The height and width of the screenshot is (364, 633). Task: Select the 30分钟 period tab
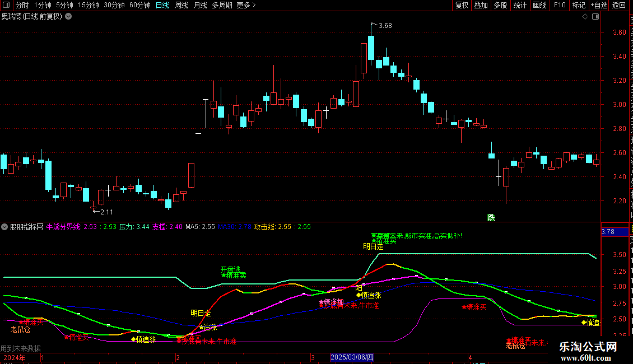[x=114, y=5]
